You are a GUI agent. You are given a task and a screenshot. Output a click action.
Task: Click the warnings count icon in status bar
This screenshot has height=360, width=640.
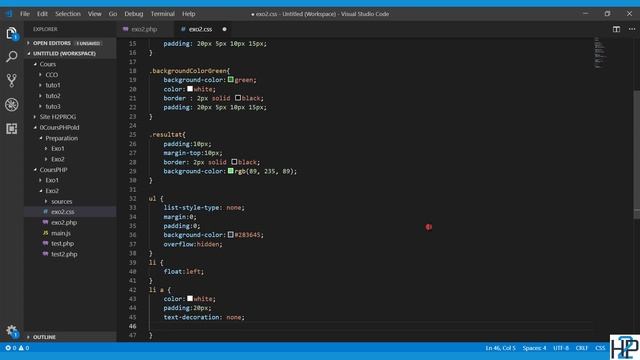click(x=21, y=348)
